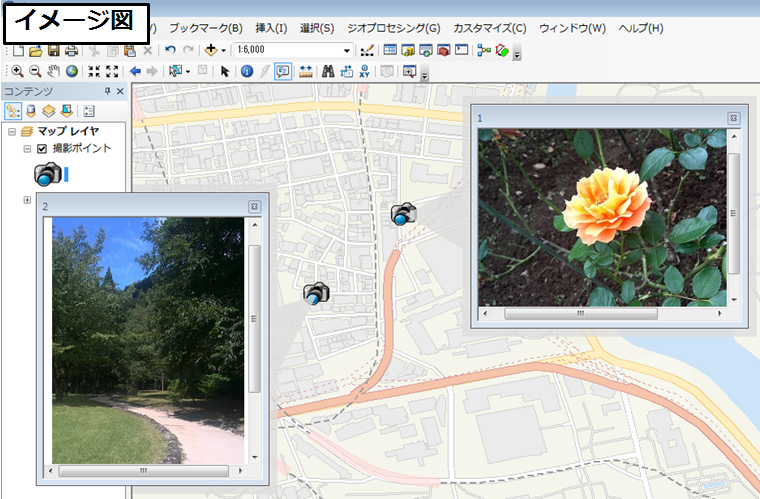Activate the Identify tool
This screenshot has height=499, width=760.
[x=247, y=72]
